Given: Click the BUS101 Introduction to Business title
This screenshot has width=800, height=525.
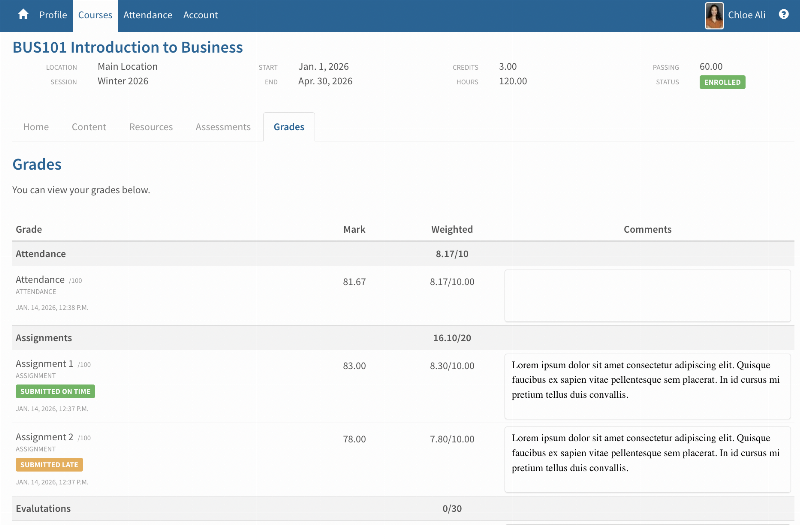Looking at the screenshot, I should 127,47.
